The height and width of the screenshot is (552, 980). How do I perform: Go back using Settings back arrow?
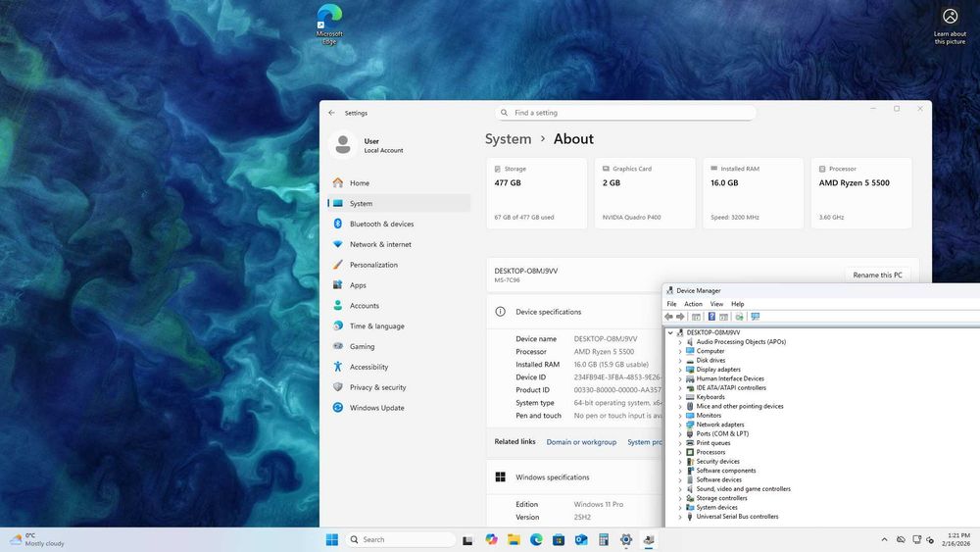point(331,113)
